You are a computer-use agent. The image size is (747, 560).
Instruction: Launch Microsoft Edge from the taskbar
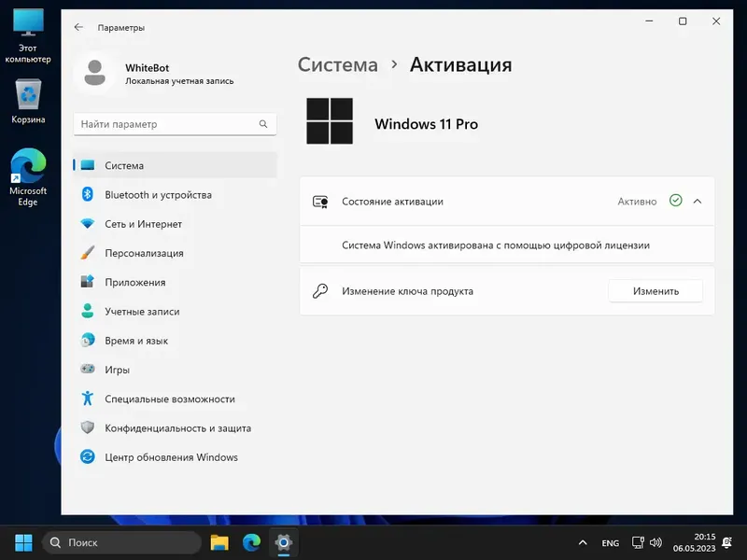(250, 542)
